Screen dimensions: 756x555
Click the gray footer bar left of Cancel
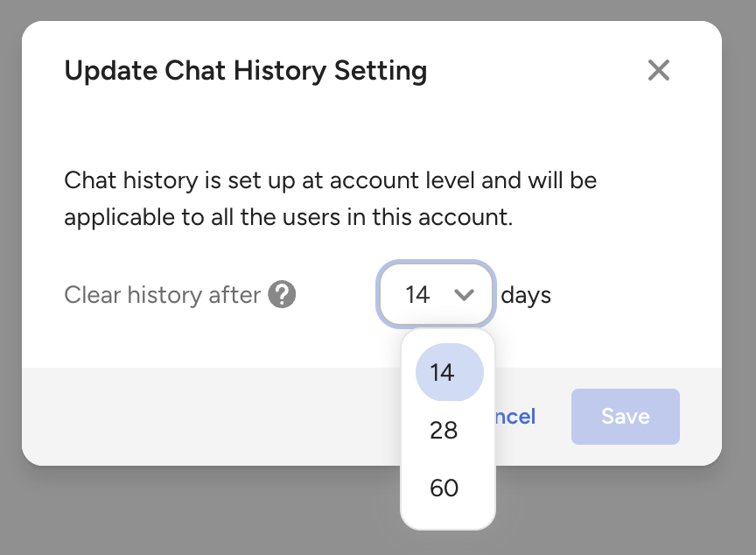(210, 417)
